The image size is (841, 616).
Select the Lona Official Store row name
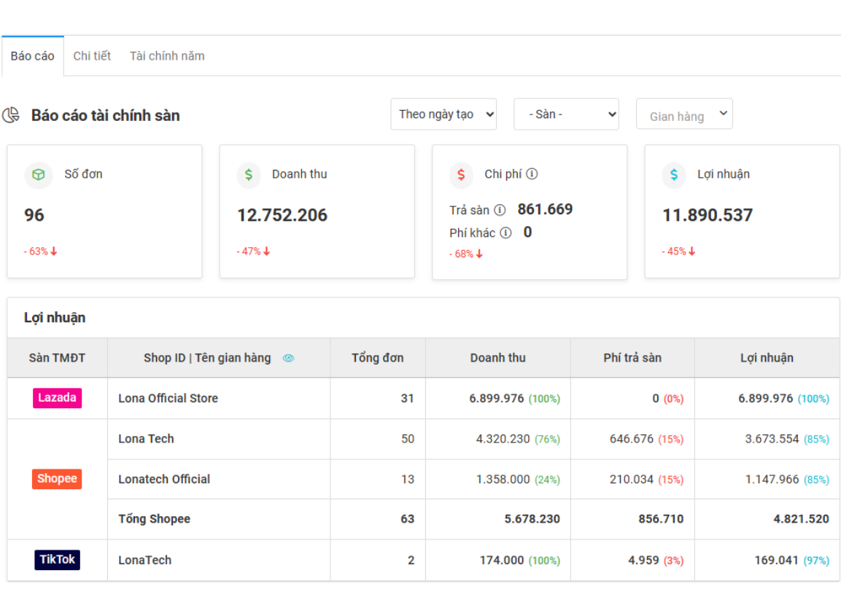168,399
